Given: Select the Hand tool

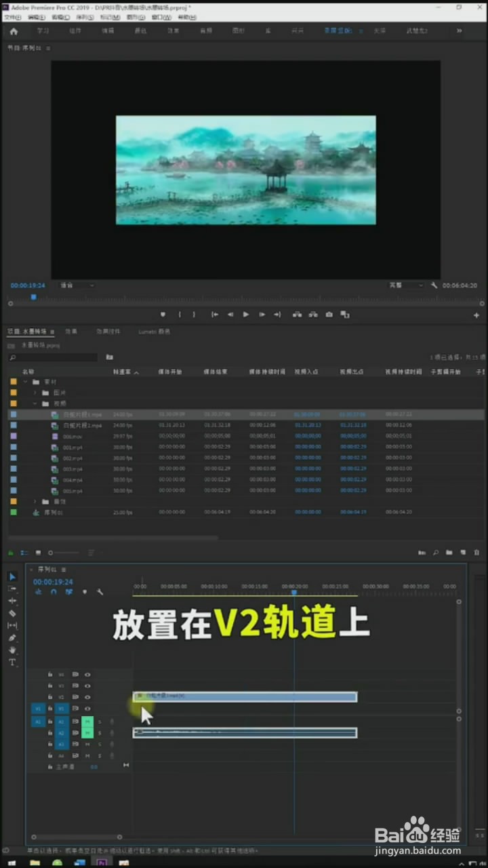Looking at the screenshot, I should click(x=12, y=650).
